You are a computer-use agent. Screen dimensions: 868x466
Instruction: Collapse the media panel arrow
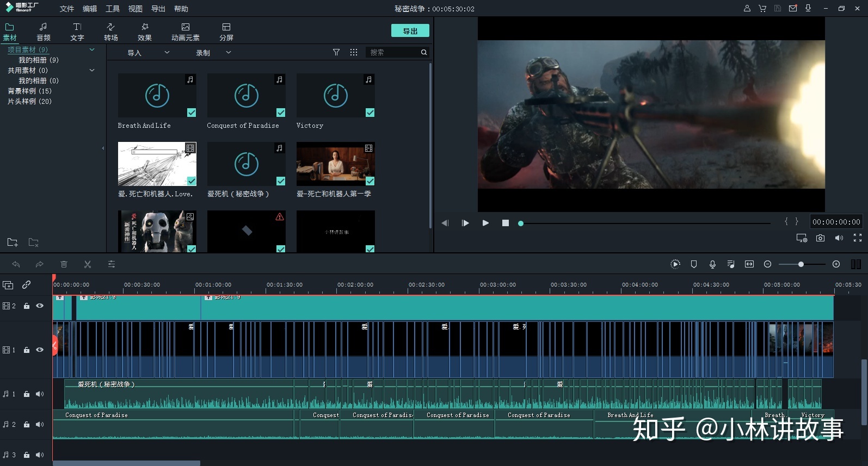pyautogui.click(x=103, y=148)
